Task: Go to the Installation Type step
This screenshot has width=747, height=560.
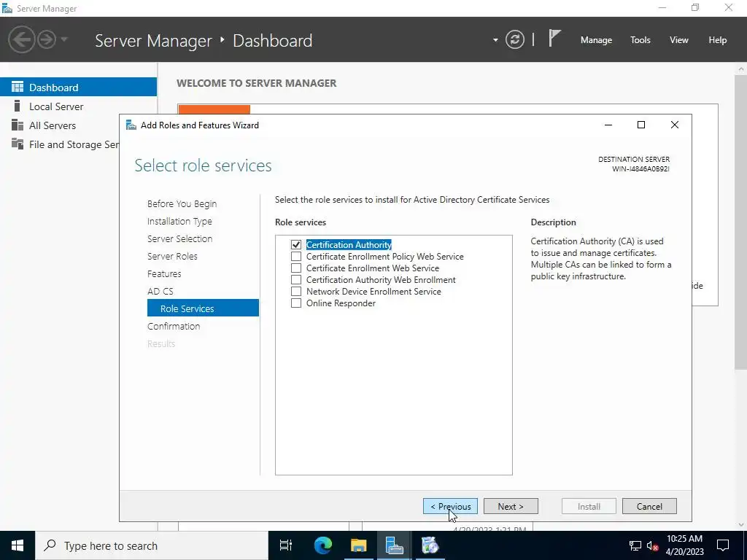Action: coord(179,222)
